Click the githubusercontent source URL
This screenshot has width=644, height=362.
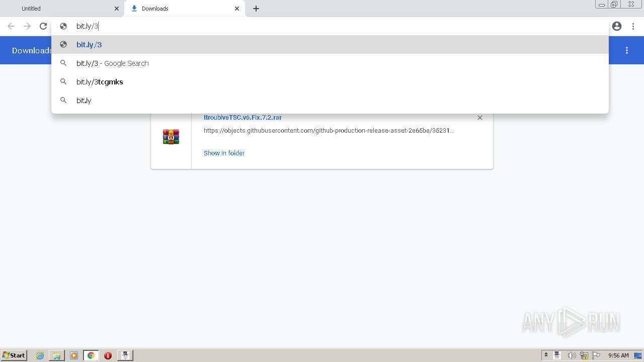click(329, 130)
